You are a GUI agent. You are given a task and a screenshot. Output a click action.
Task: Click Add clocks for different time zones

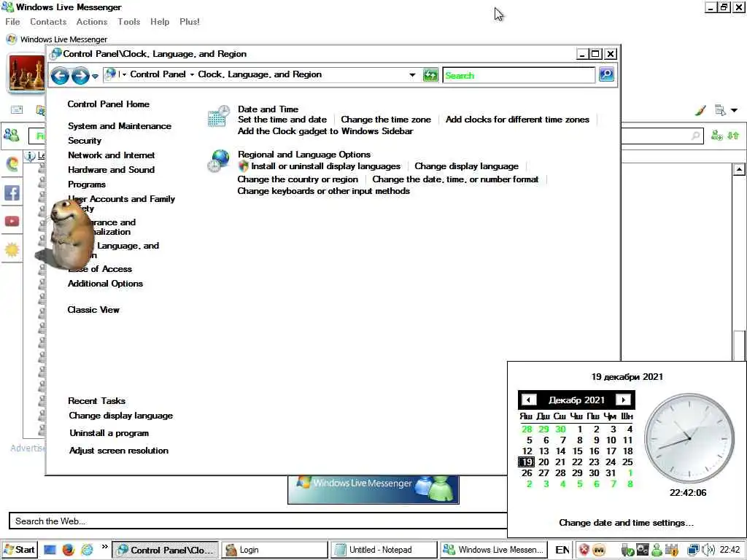coord(517,120)
